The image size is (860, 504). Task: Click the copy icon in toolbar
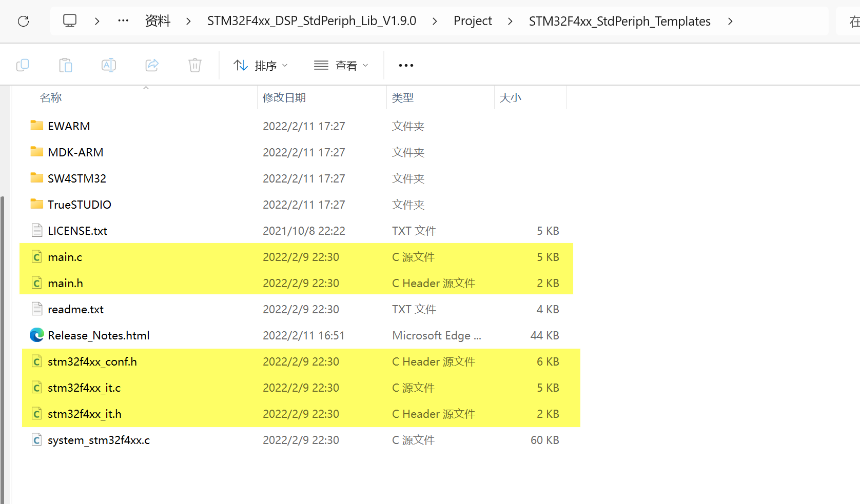tap(23, 65)
